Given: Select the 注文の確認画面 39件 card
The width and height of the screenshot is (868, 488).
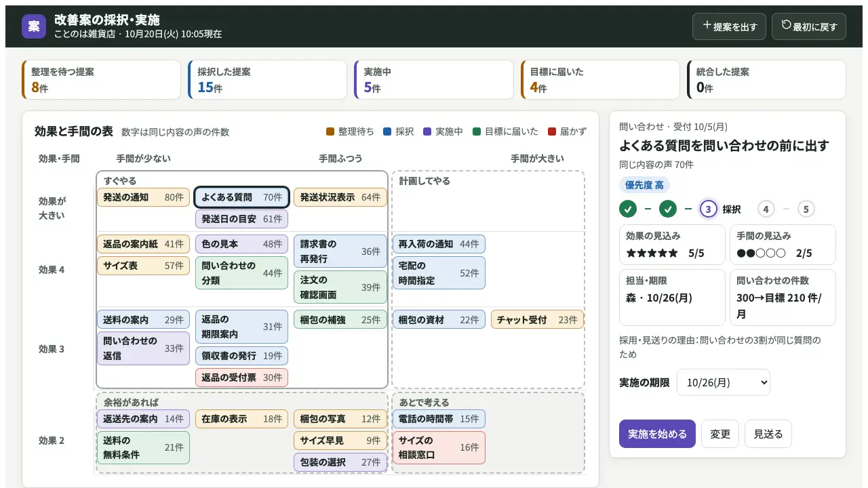Looking at the screenshot, I should [340, 287].
